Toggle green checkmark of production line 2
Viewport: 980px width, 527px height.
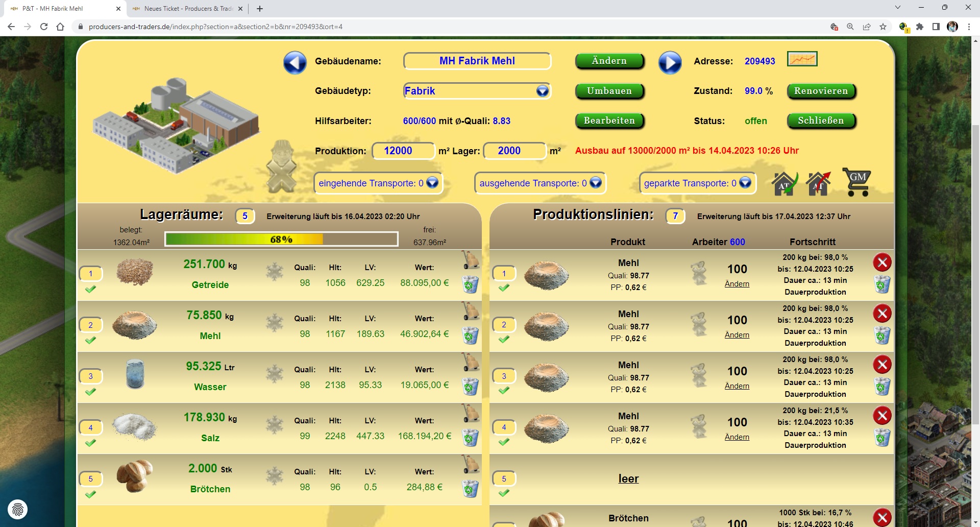[504, 339]
